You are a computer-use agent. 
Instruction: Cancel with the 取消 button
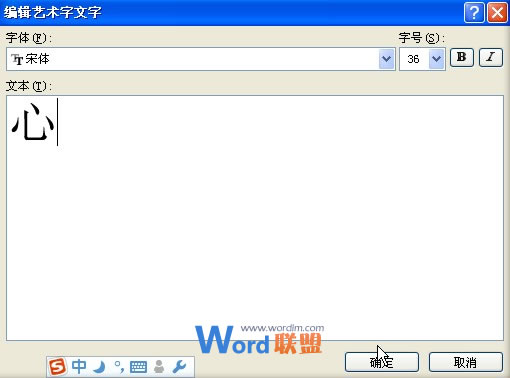(x=466, y=362)
